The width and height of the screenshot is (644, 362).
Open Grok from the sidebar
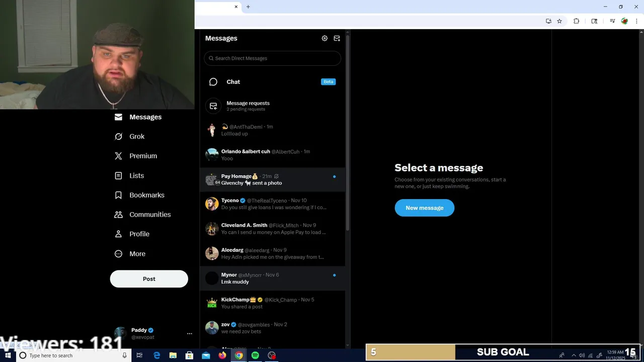(130, 136)
